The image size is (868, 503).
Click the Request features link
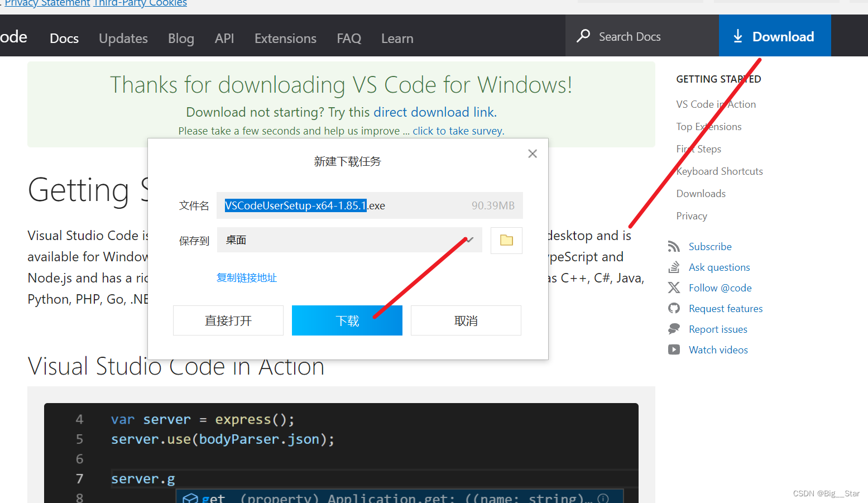[x=726, y=308]
